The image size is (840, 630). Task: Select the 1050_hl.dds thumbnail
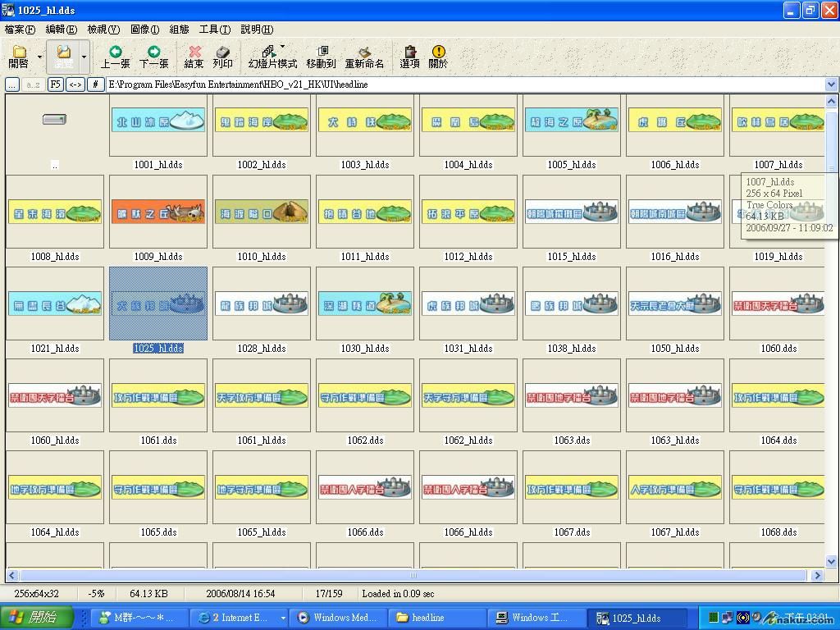point(675,304)
